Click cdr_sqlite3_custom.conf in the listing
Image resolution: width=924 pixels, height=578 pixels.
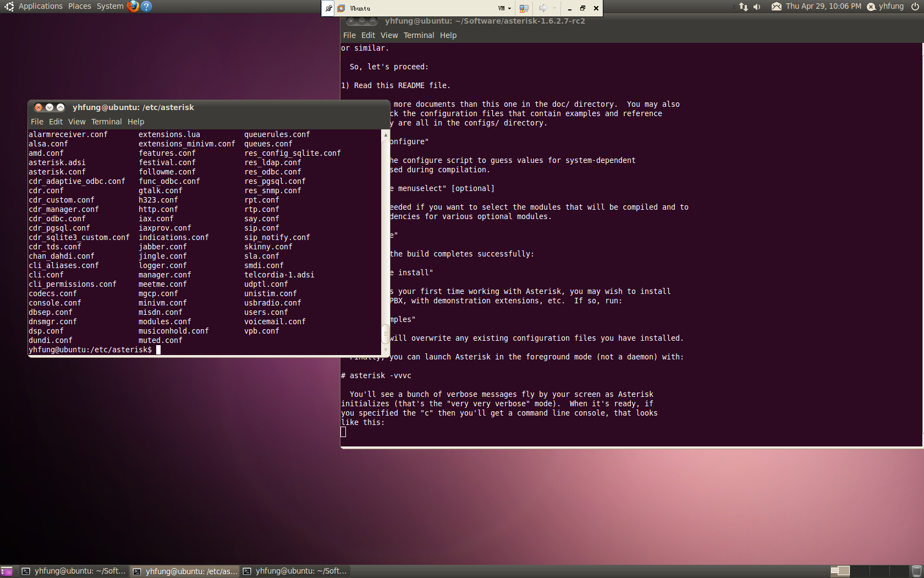point(79,237)
